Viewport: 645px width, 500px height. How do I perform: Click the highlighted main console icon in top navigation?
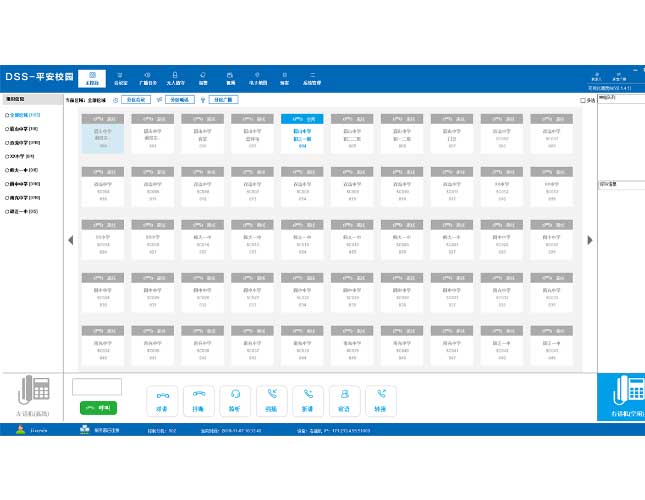[x=93, y=77]
